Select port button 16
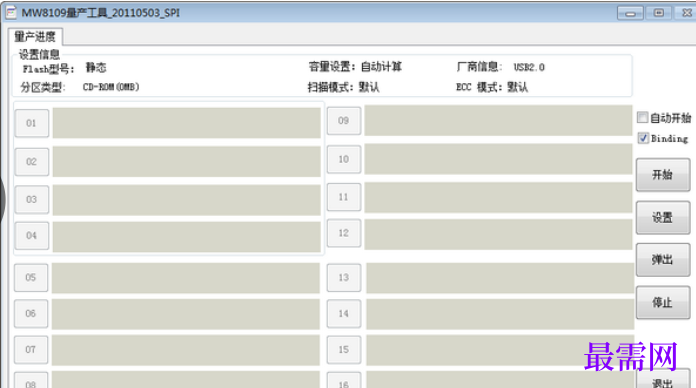The height and width of the screenshot is (388, 696). click(344, 381)
